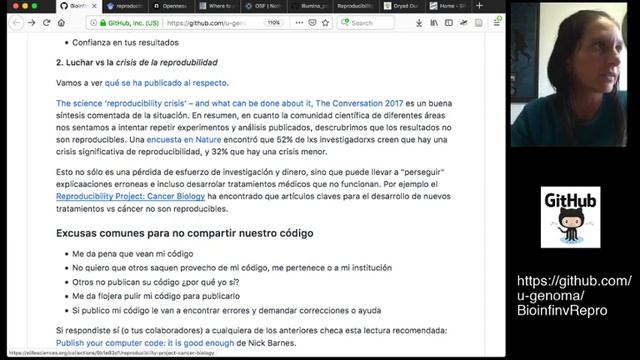This screenshot has height=360, width=640.
Task: Switch to the Home tab
Action: click(x=447, y=6)
